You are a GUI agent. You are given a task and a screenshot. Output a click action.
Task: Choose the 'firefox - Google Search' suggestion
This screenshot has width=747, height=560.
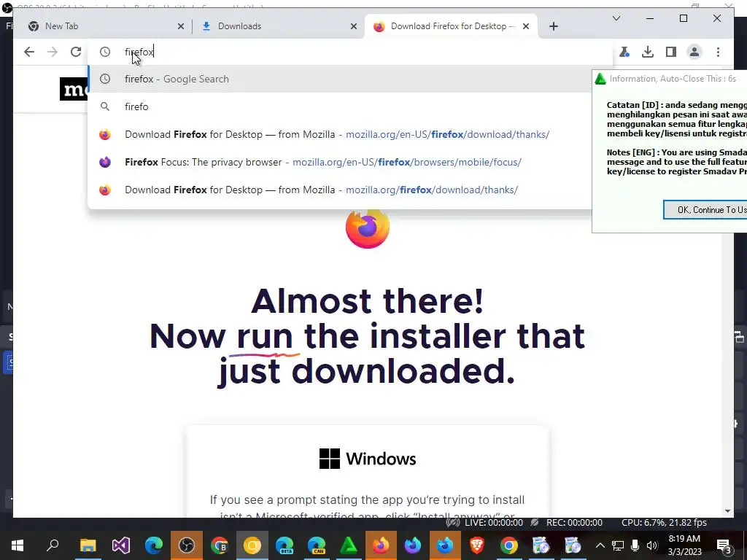341,79
